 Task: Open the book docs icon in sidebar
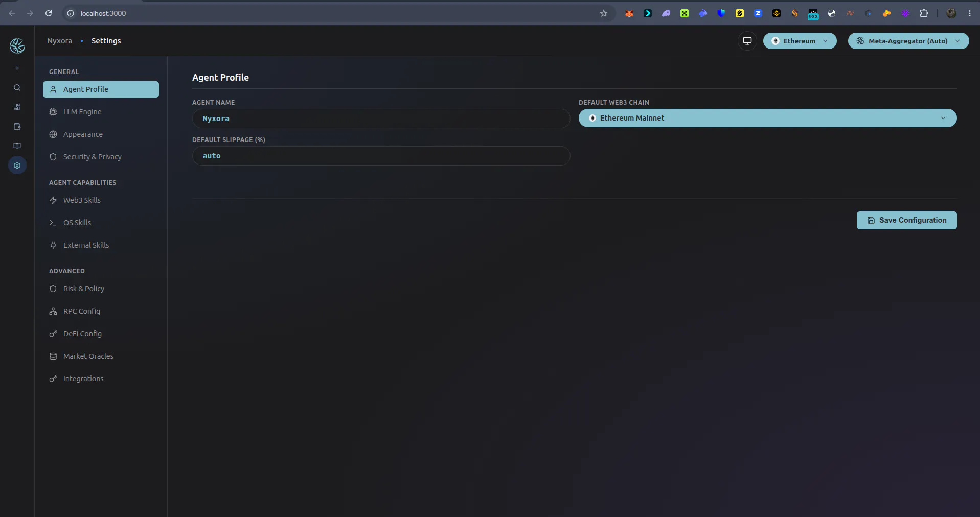17,146
